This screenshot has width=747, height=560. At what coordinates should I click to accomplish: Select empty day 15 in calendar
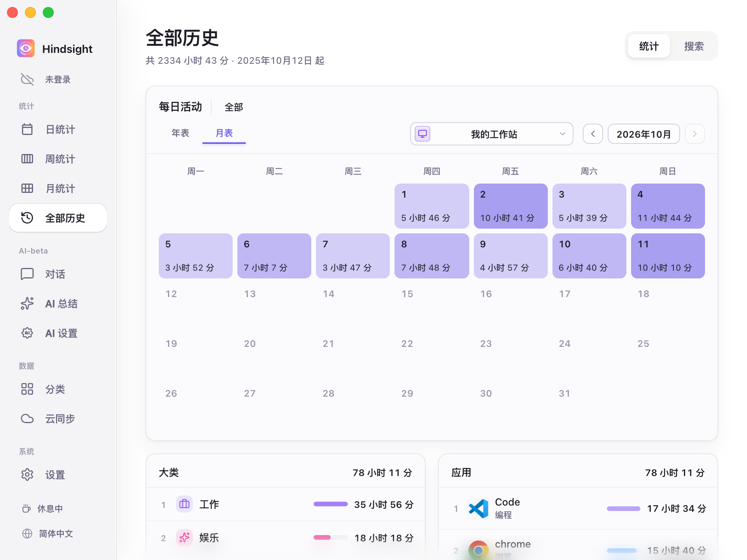[432, 306]
